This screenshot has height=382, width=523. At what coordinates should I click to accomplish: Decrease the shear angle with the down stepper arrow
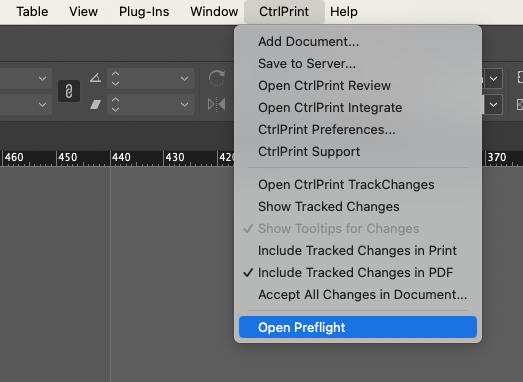115,109
